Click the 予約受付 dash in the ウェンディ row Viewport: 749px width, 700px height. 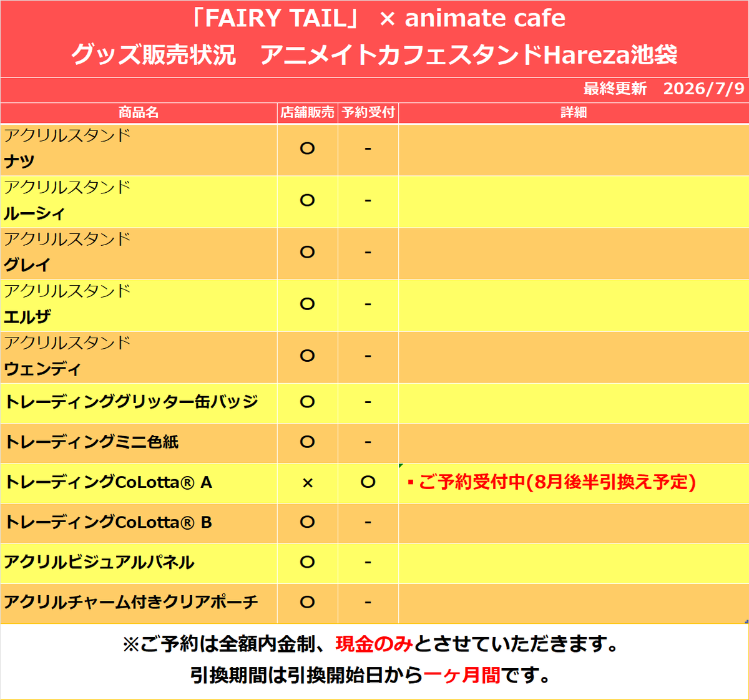pyautogui.click(x=368, y=356)
